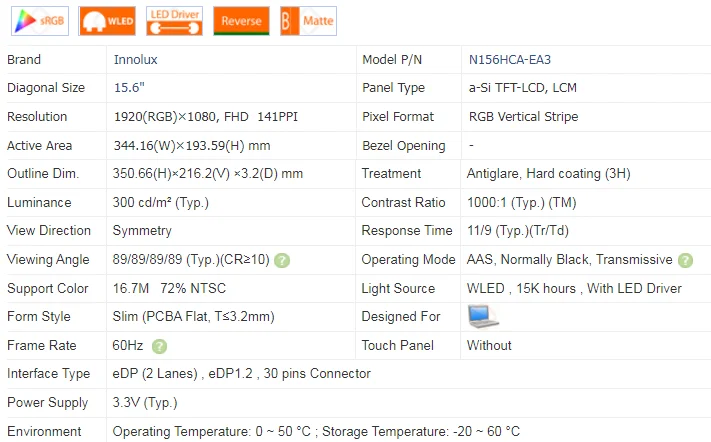
Task: Follow the 15.6" diagonal size link
Action: tap(129, 87)
